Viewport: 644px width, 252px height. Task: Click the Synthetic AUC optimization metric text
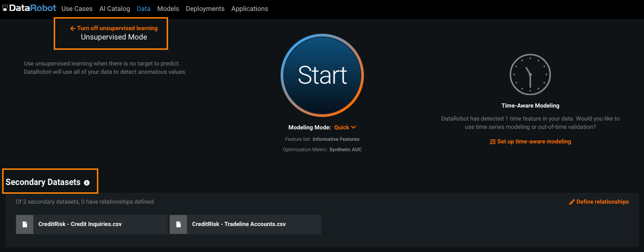tap(345, 150)
